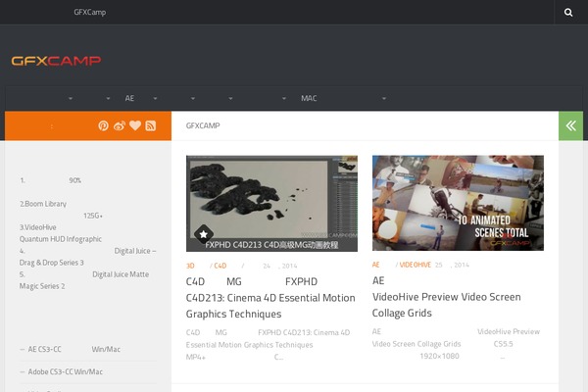Image resolution: width=588 pixels, height=392 pixels.
Task: Collapse sidebar with green double-arrow button
Action: [x=570, y=125]
